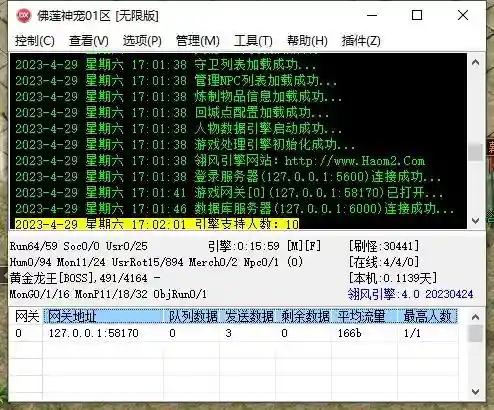Open the 控制(C) menu
The image size is (494, 410).
[x=35, y=41]
